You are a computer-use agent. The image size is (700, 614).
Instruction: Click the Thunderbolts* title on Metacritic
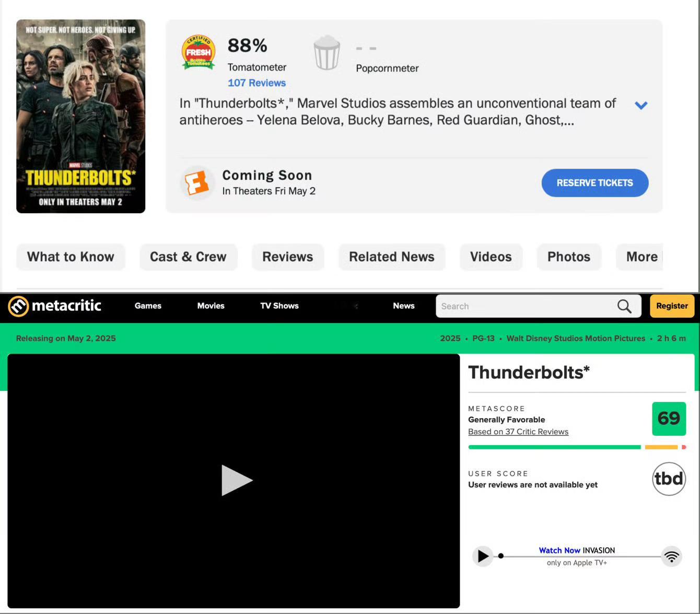529,372
